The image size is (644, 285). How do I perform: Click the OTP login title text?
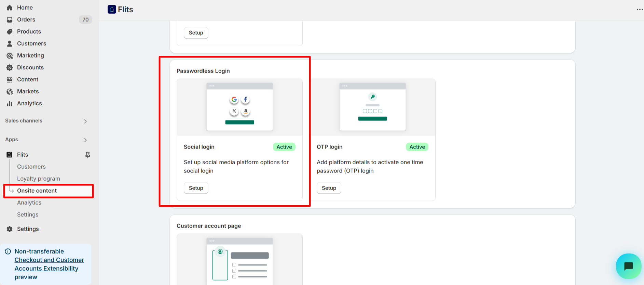tap(329, 147)
